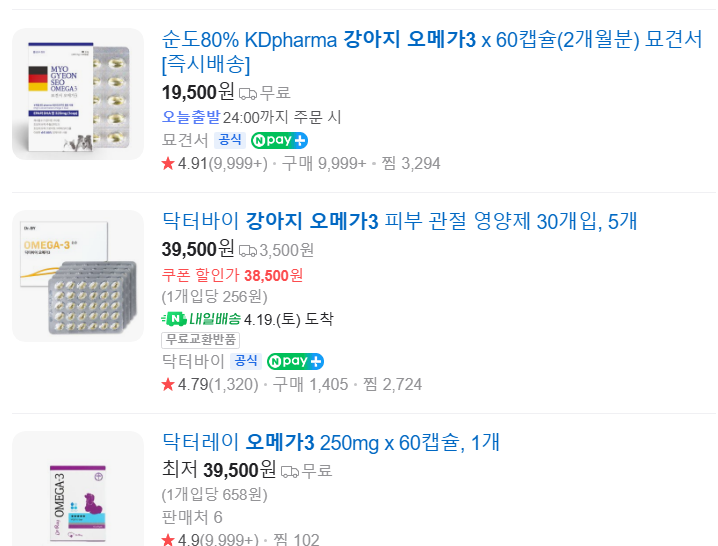Click 찜 2,724 wishlist count
This screenshot has height=546, width=718.
point(392,384)
